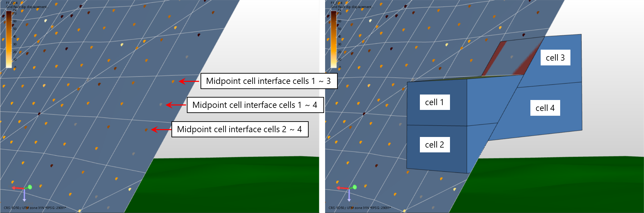Click the green axis sphere in left view
Screen dimensions: 644x213
[x=30, y=187]
